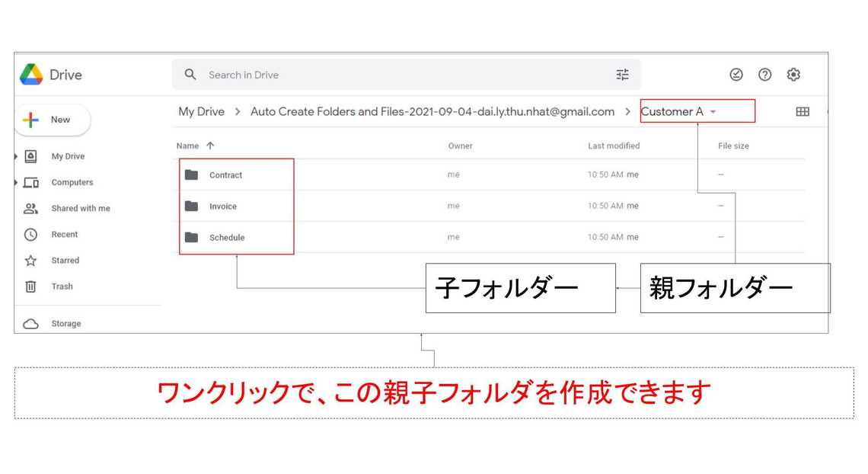Open the Help question mark icon
The image size is (868, 474).
click(764, 75)
